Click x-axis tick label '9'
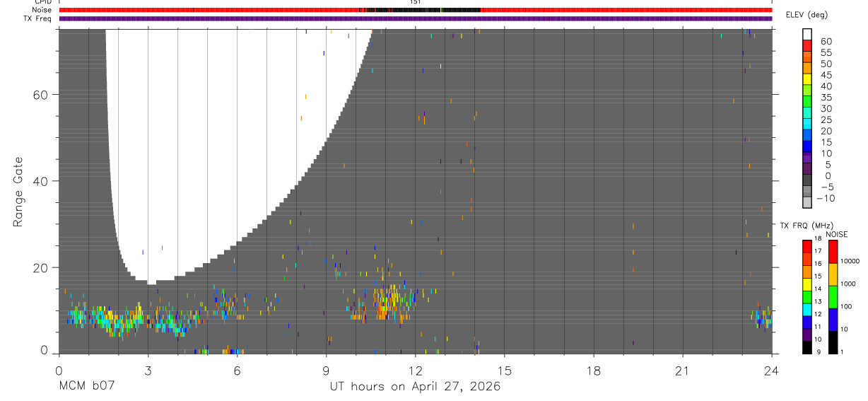The image size is (868, 401). [x=326, y=371]
